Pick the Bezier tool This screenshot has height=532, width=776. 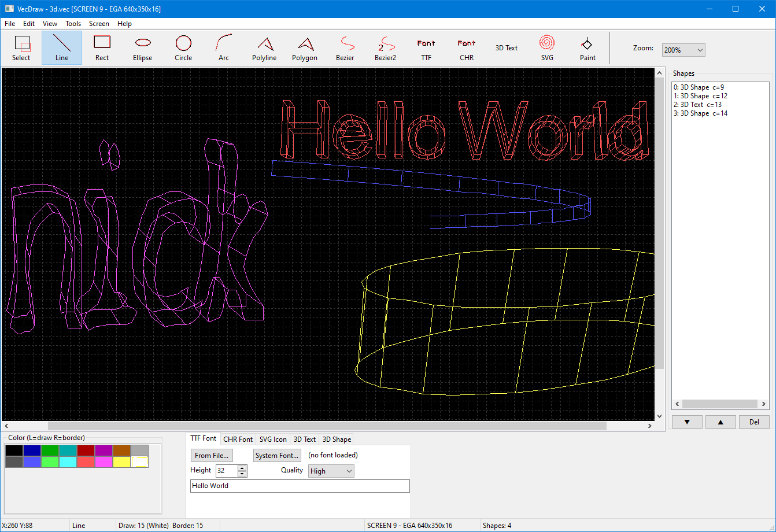345,47
